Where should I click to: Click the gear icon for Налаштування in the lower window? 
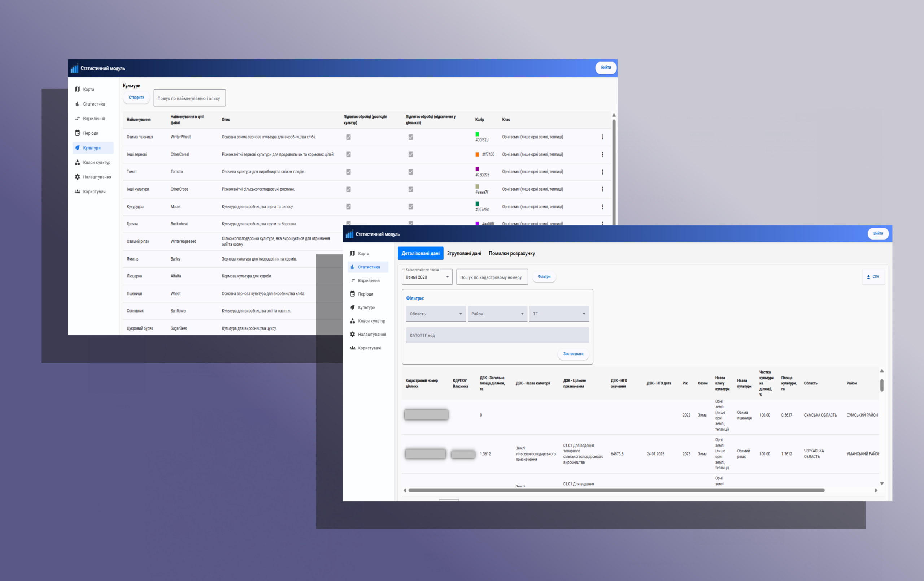click(x=352, y=335)
